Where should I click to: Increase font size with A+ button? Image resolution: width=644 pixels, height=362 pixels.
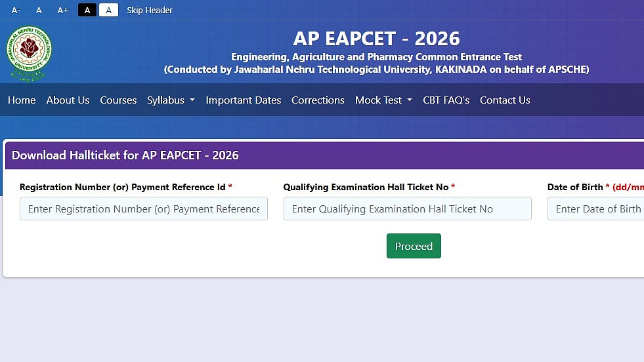[x=63, y=10]
